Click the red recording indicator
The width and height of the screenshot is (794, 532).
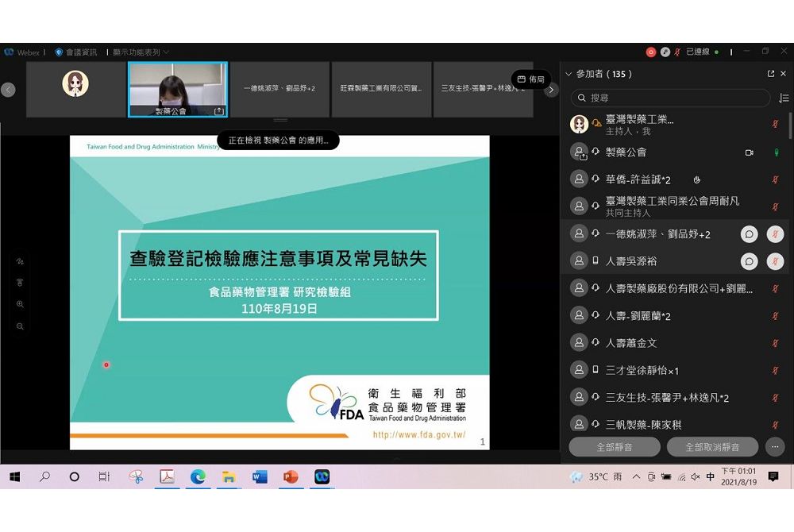[651, 52]
